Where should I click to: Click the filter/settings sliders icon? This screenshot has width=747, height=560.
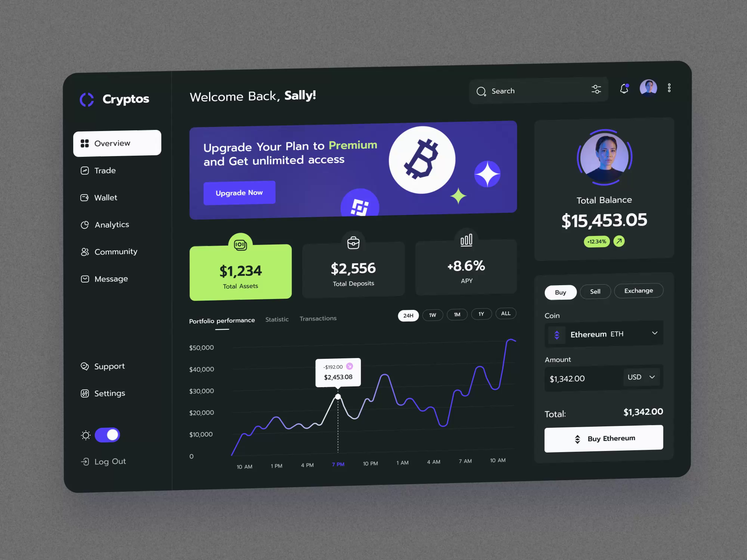(596, 90)
